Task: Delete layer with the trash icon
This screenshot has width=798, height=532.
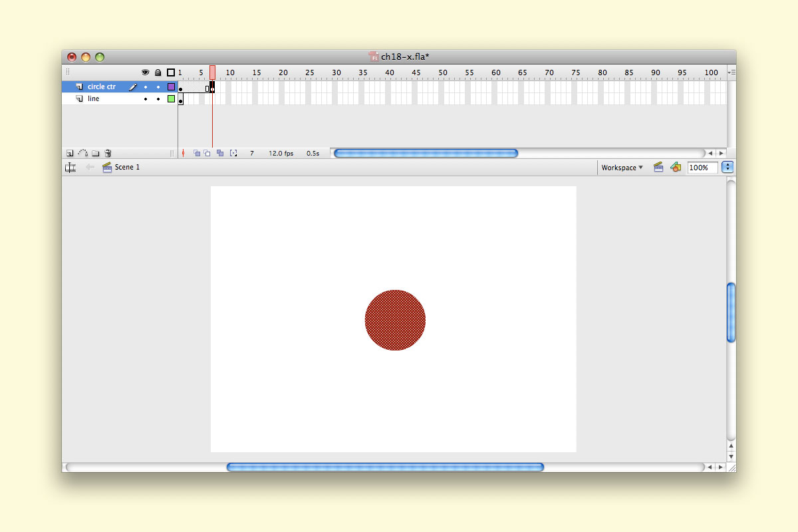Action: click(x=108, y=153)
